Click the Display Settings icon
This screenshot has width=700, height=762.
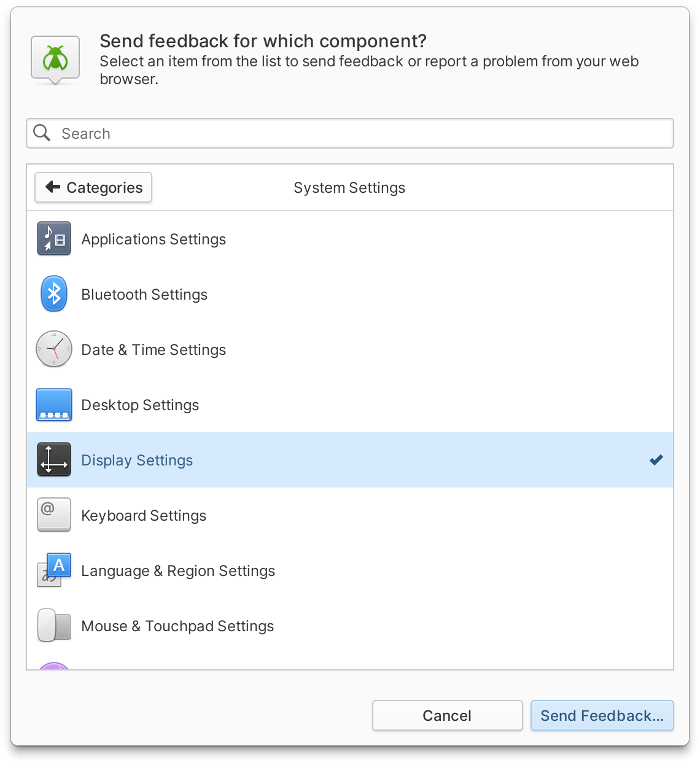(54, 460)
